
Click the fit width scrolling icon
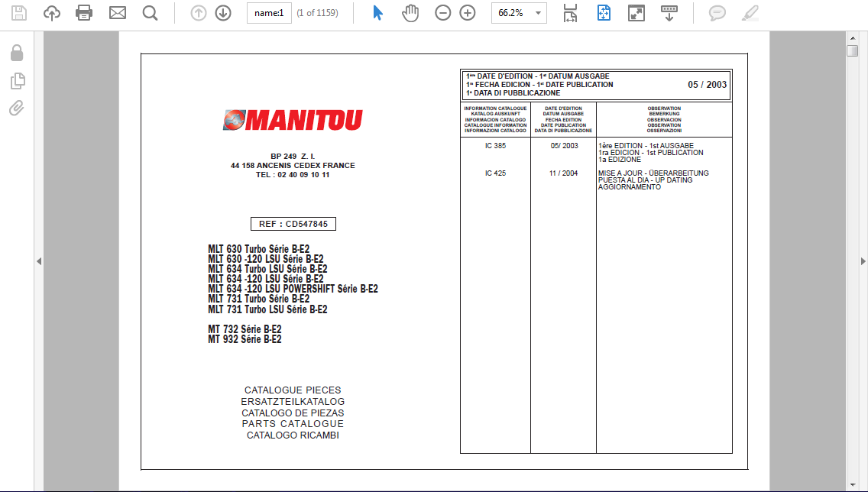coord(570,13)
